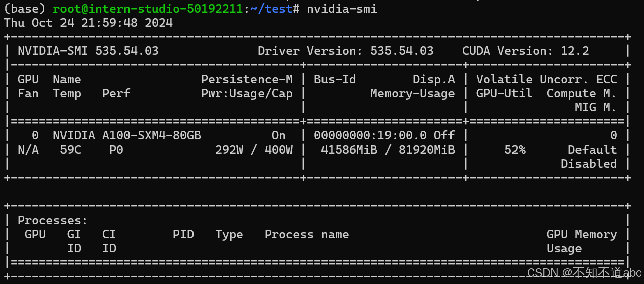The width and height of the screenshot is (644, 284).
Task: Click the Fan column header
Action: [28, 93]
